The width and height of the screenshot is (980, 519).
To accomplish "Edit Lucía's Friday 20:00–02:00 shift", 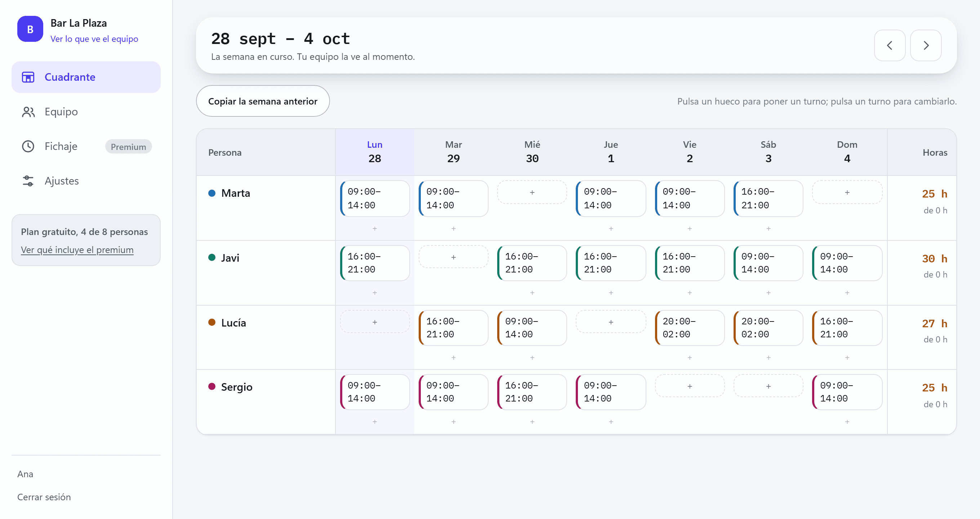I will 689,328.
